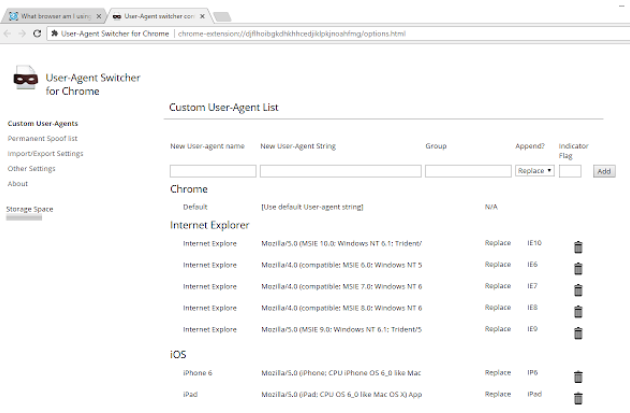Click the IE10 indicator flag text

(x=534, y=243)
